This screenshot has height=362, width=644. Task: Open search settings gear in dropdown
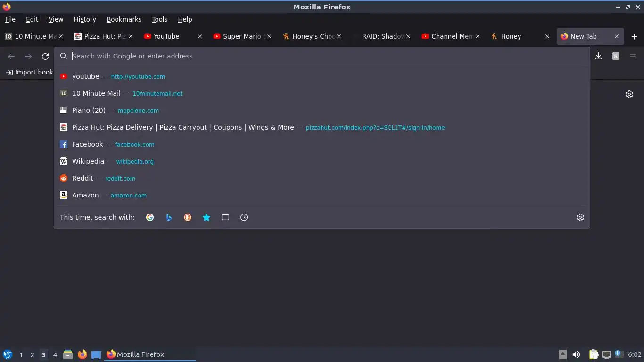tap(580, 217)
